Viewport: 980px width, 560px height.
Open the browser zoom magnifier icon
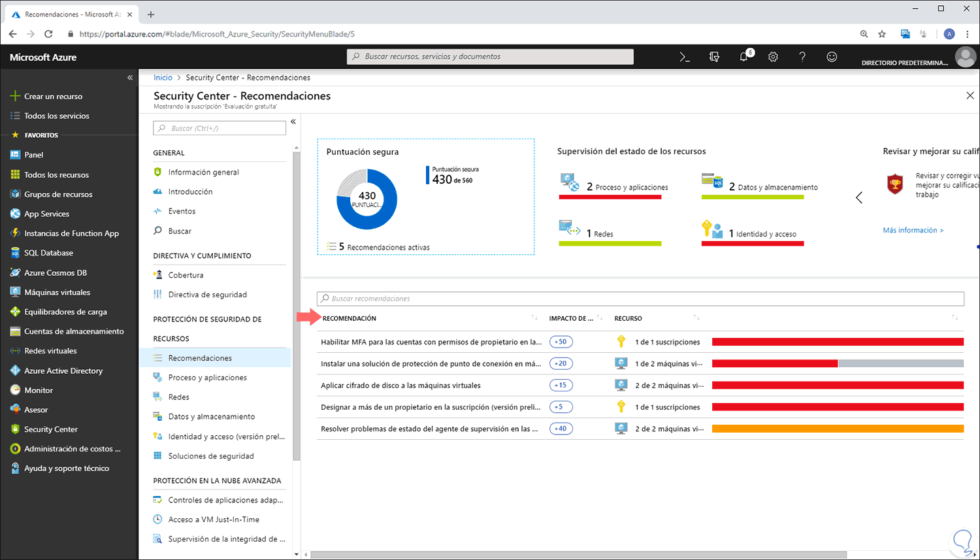(864, 34)
